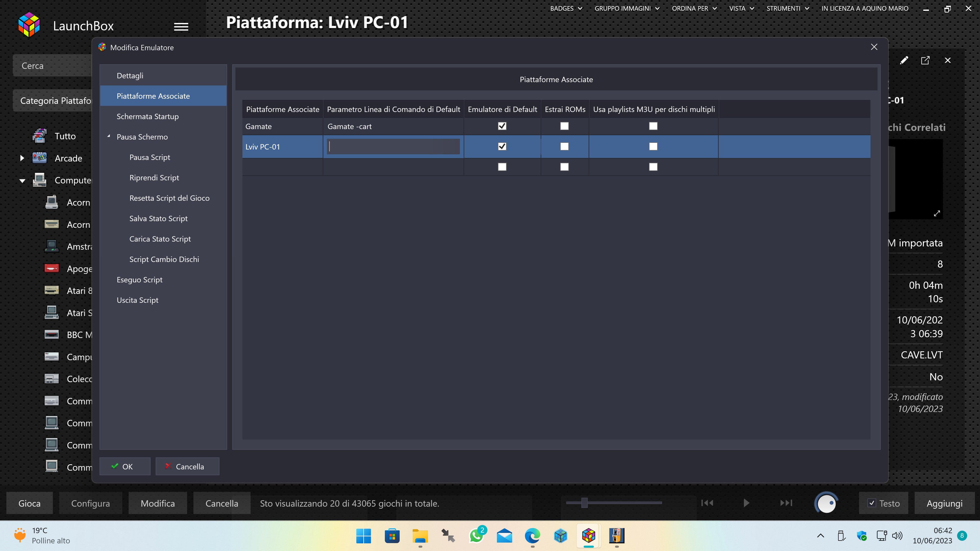Confirm with the OK button

125,466
